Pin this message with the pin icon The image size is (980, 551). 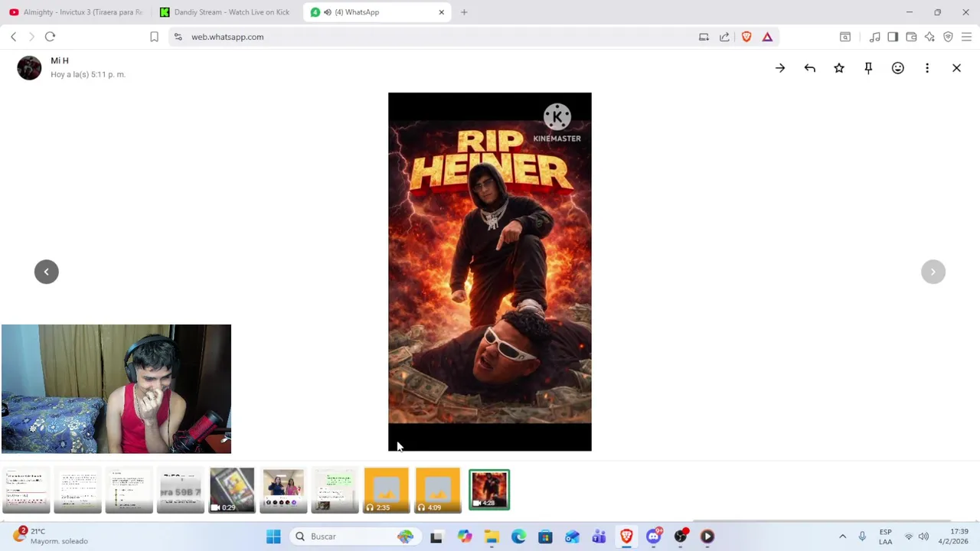868,68
